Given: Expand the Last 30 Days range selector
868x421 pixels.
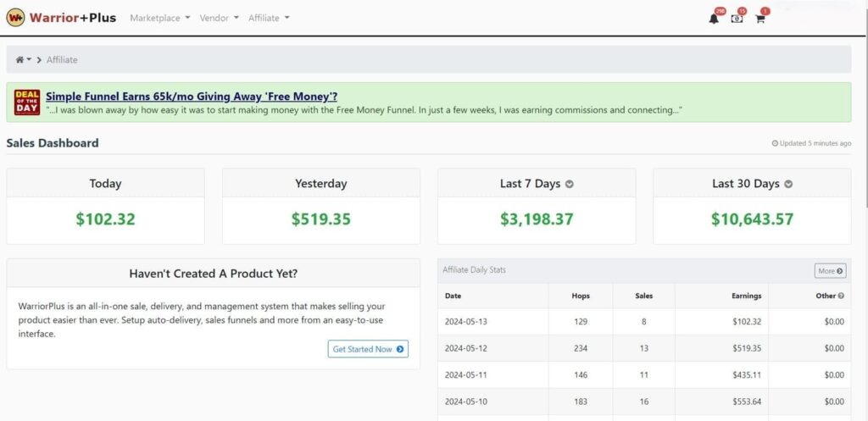Looking at the screenshot, I should 788,184.
